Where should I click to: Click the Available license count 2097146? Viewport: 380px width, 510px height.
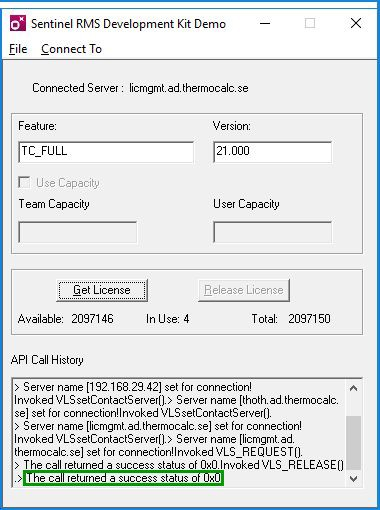tap(92, 319)
